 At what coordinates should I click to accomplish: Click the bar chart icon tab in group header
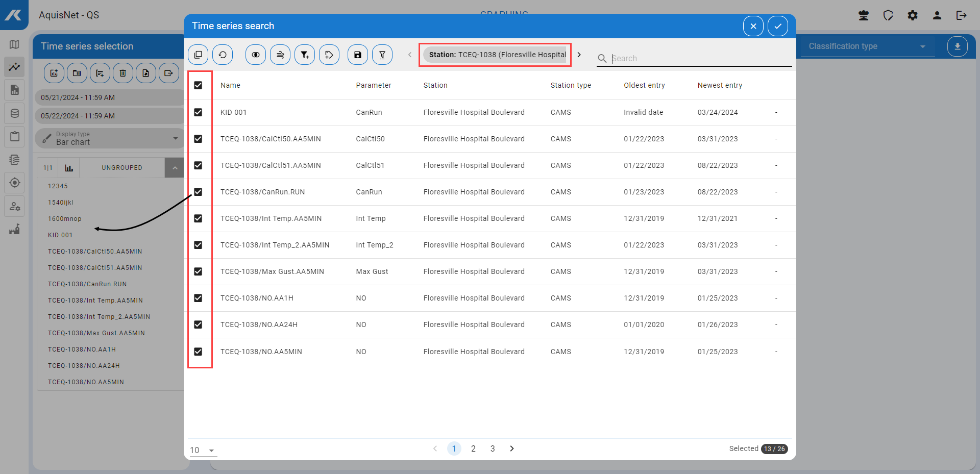click(x=69, y=168)
